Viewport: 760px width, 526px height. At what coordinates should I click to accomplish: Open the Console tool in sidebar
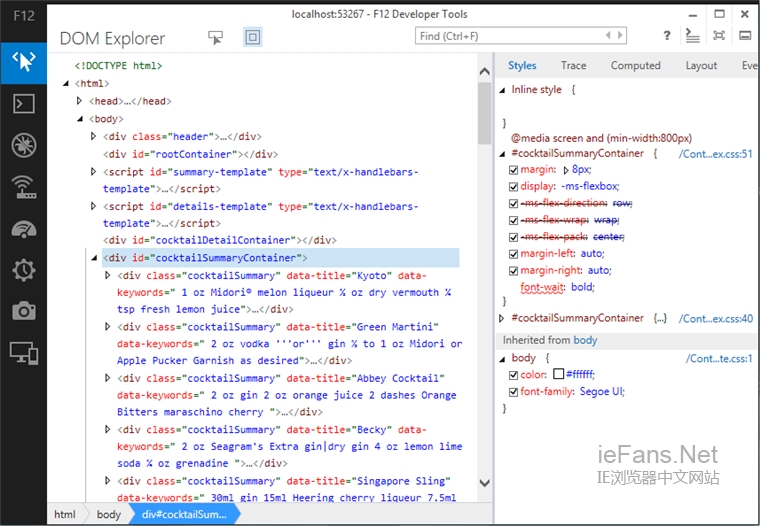point(23,104)
